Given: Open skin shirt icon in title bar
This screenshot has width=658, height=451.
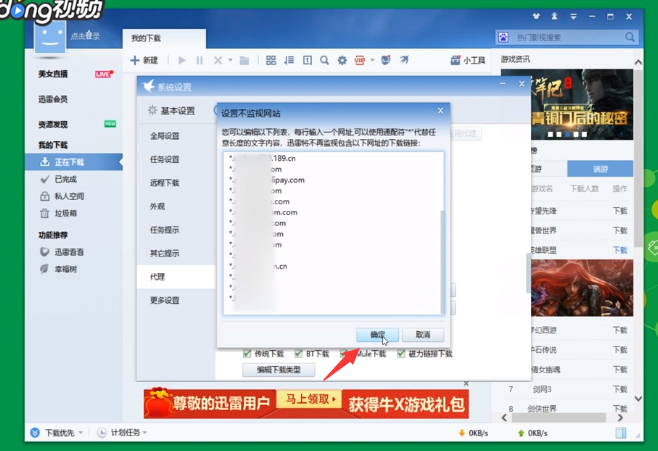Looking at the screenshot, I should tap(536, 16).
